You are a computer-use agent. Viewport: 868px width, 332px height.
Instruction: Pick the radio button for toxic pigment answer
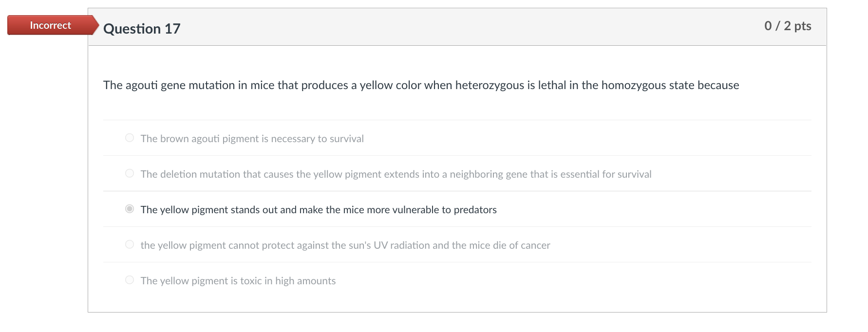coord(130,280)
